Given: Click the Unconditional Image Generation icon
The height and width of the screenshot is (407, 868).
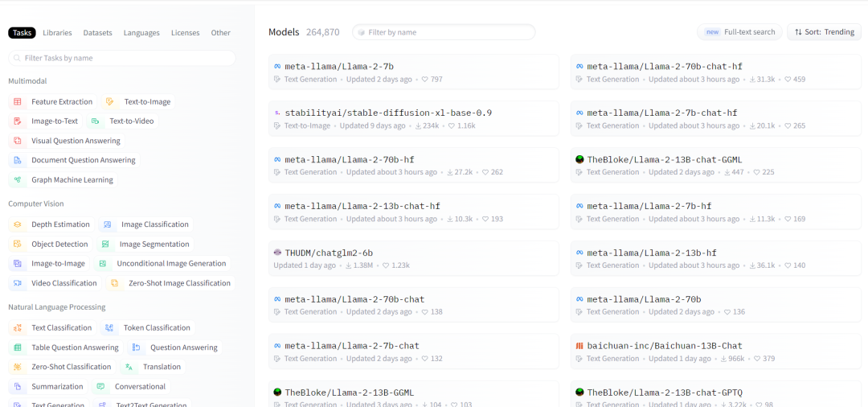Looking at the screenshot, I should click(102, 264).
